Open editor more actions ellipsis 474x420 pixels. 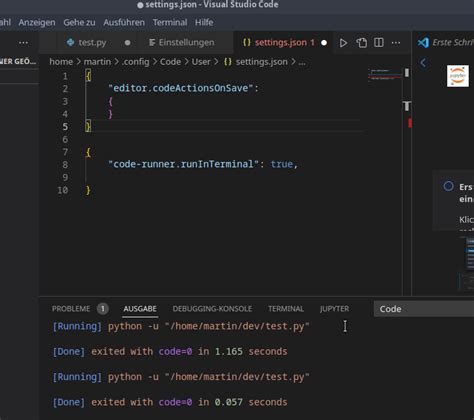tap(396, 43)
